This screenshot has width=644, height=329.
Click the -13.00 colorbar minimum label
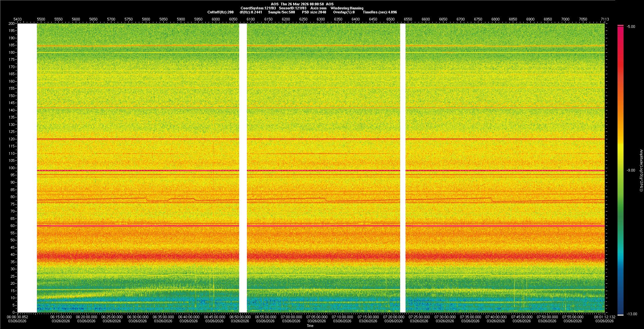(x=632, y=314)
